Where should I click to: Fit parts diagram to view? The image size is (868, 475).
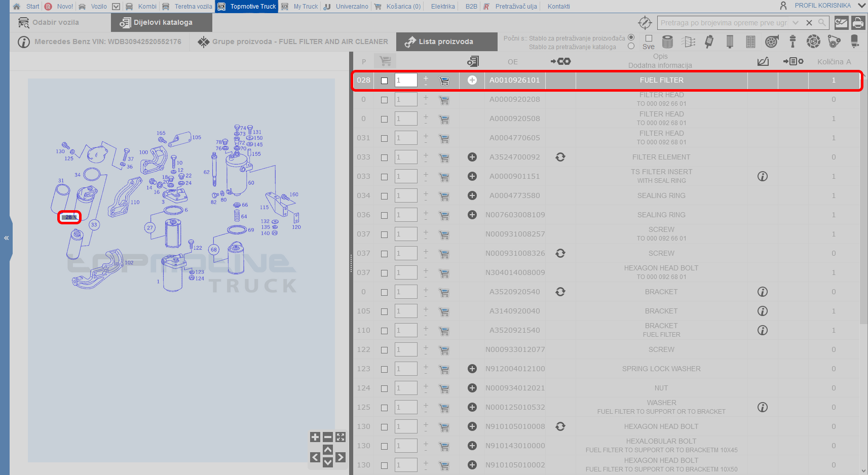point(341,437)
